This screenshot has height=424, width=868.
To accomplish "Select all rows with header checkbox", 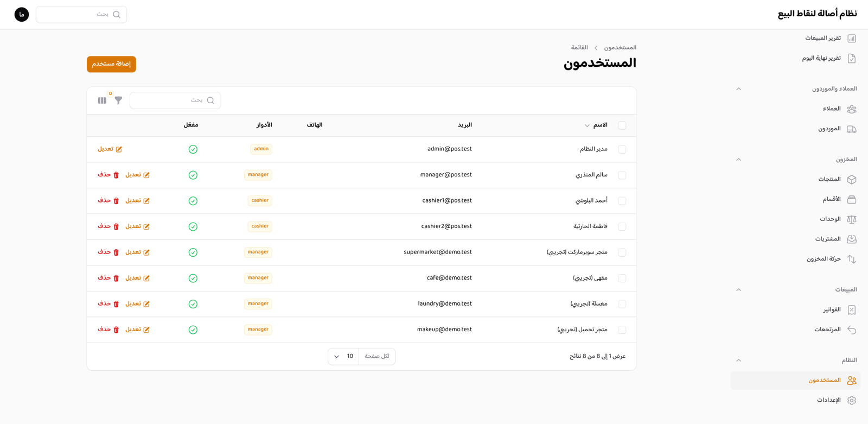I will [x=622, y=125].
